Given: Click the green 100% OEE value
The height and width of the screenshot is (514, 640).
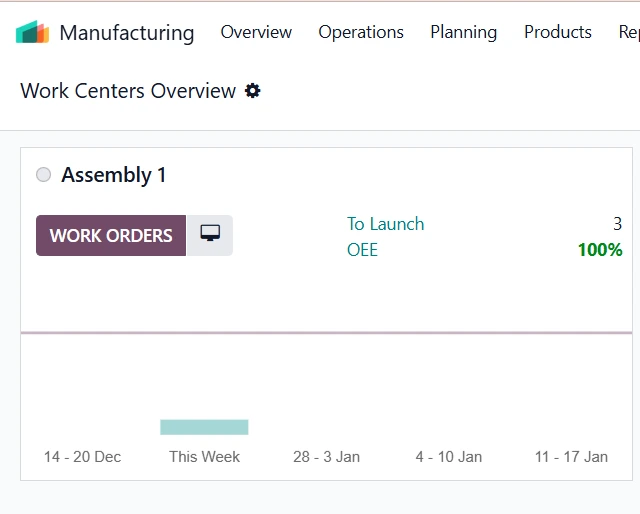Looking at the screenshot, I should pos(599,250).
